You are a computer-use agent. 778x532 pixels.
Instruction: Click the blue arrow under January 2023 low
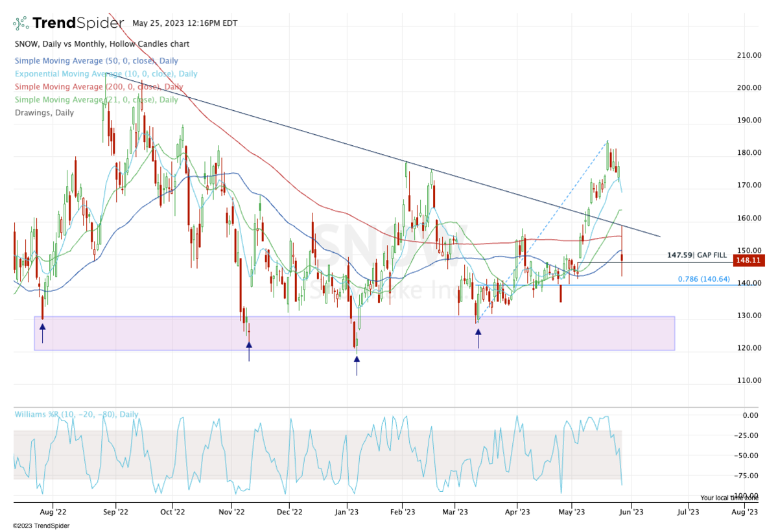(x=357, y=364)
